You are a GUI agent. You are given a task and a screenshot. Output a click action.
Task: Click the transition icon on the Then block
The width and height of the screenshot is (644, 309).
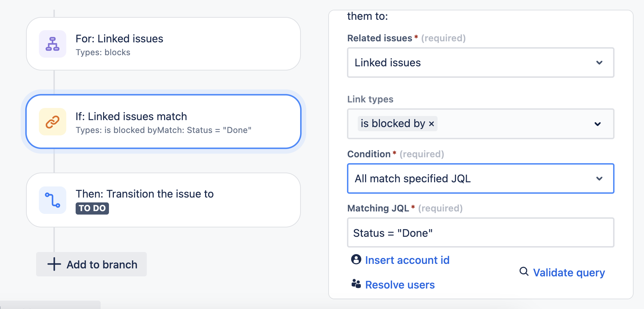(52, 200)
